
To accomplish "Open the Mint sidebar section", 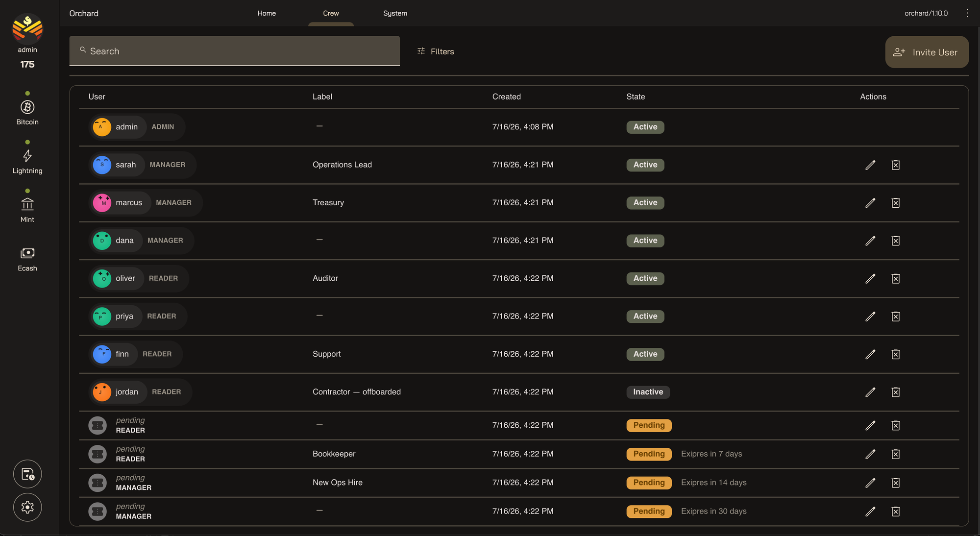I will tap(27, 210).
